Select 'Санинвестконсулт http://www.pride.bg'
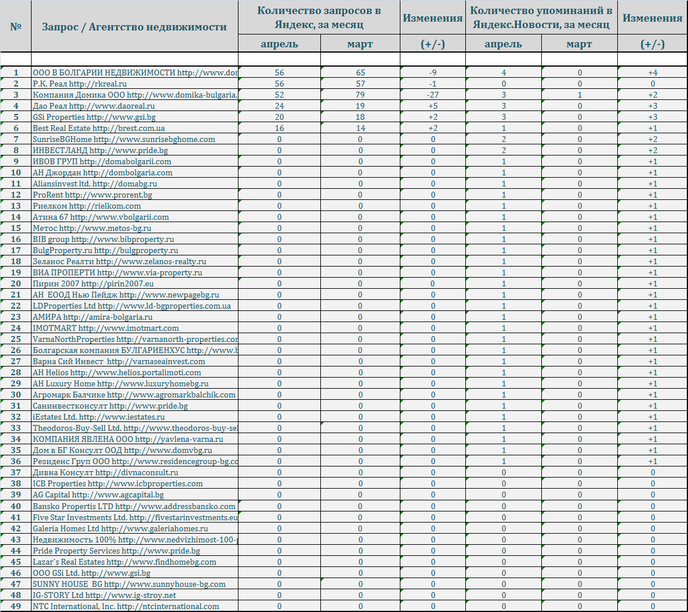This screenshot has height=612, width=688. click(x=135, y=406)
